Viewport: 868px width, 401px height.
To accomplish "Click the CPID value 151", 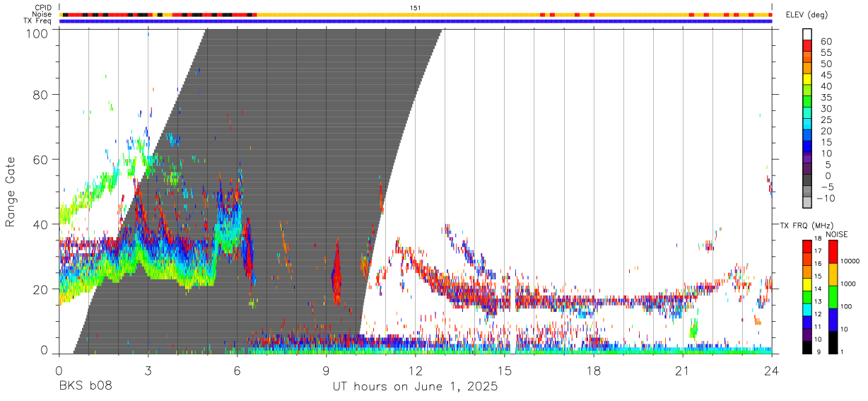I will (416, 7).
